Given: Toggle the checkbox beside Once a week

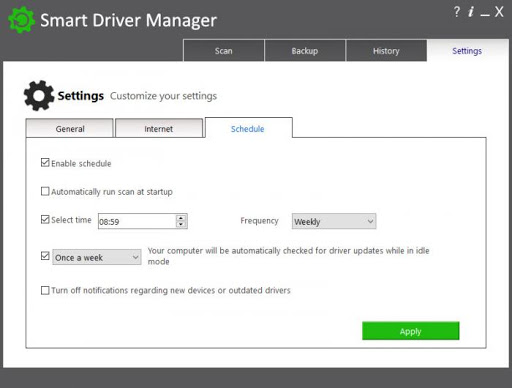Looking at the screenshot, I should click(45, 256).
